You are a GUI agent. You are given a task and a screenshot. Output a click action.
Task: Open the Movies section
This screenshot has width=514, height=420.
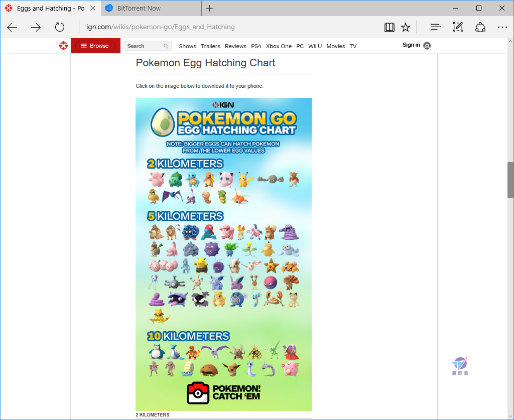(x=336, y=46)
